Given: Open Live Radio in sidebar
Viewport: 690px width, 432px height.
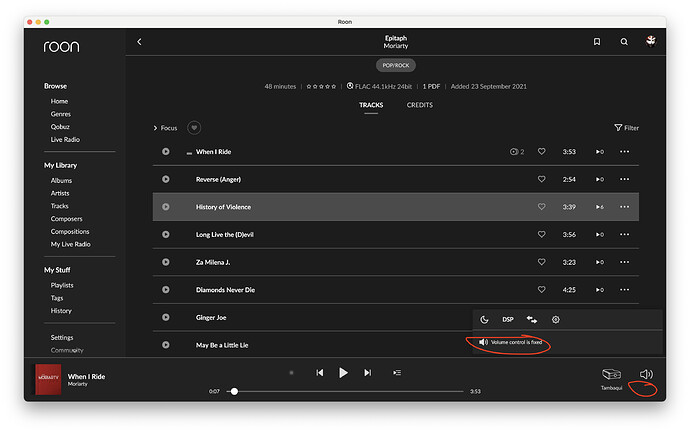Looking at the screenshot, I should tap(65, 139).
